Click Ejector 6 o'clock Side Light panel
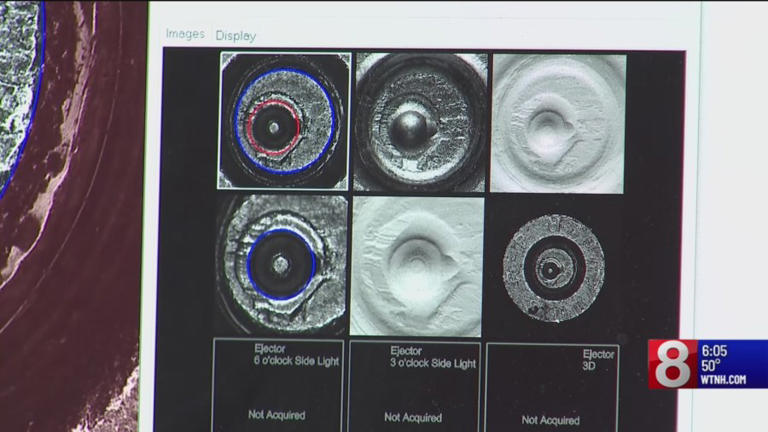Viewport: 768px width, 432px height. pyautogui.click(x=277, y=385)
